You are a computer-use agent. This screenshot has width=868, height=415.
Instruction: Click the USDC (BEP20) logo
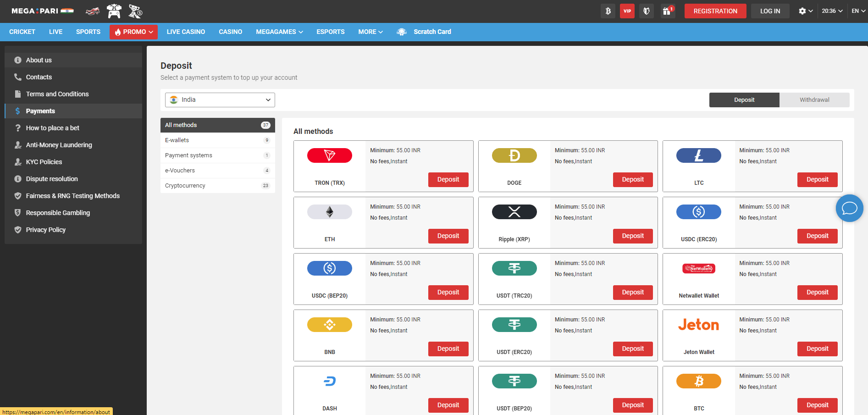point(330,268)
